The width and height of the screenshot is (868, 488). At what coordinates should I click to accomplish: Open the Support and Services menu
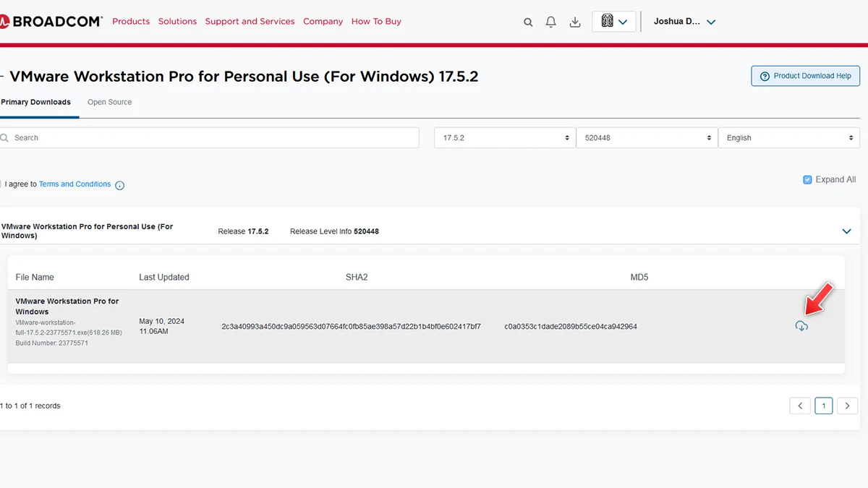[250, 22]
